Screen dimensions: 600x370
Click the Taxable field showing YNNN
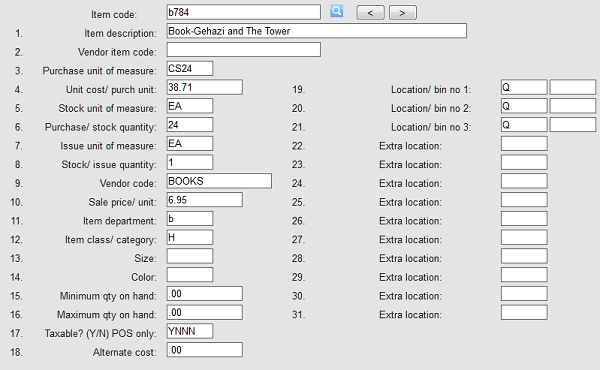tap(190, 331)
